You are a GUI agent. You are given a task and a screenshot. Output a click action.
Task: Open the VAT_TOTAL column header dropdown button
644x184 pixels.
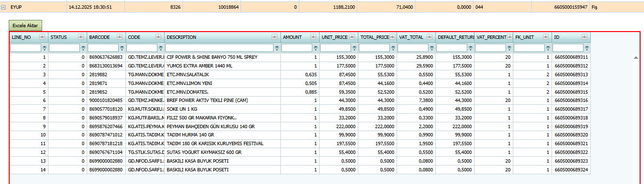[x=429, y=37]
